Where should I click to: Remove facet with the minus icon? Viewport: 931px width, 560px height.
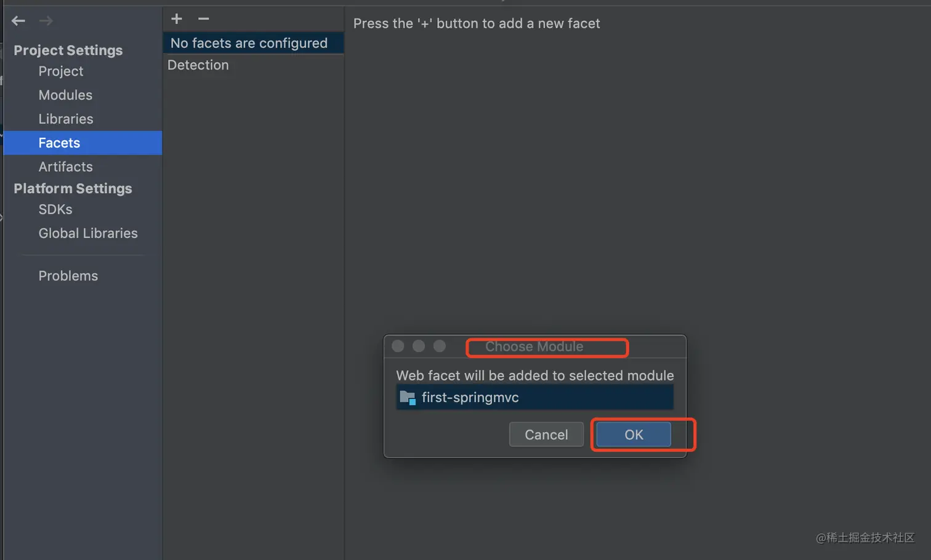204,19
